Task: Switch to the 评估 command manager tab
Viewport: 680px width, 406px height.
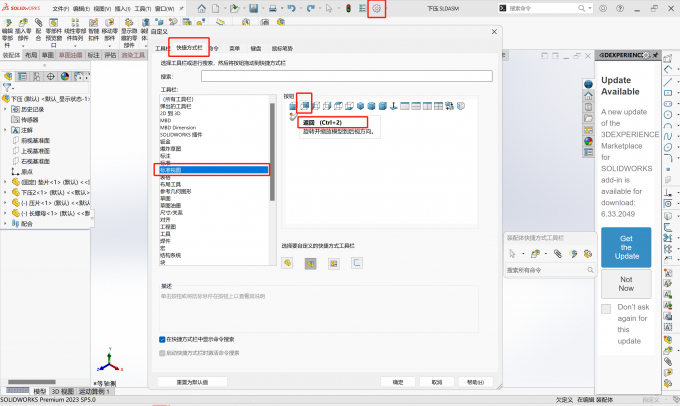Action: pyautogui.click(x=110, y=55)
